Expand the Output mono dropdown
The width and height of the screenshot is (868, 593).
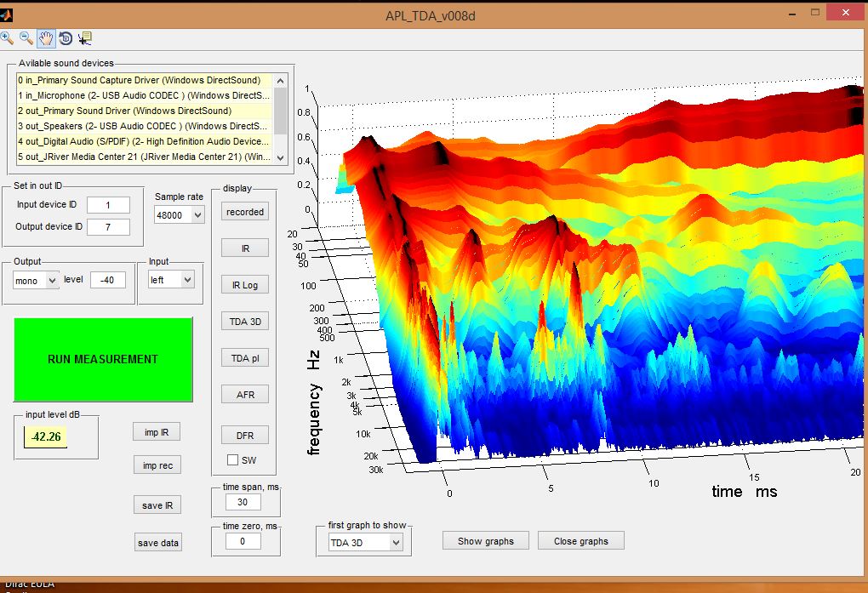coord(36,280)
